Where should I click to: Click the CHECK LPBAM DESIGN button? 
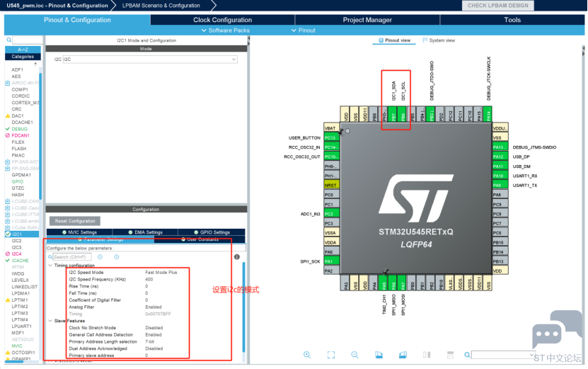click(x=497, y=6)
